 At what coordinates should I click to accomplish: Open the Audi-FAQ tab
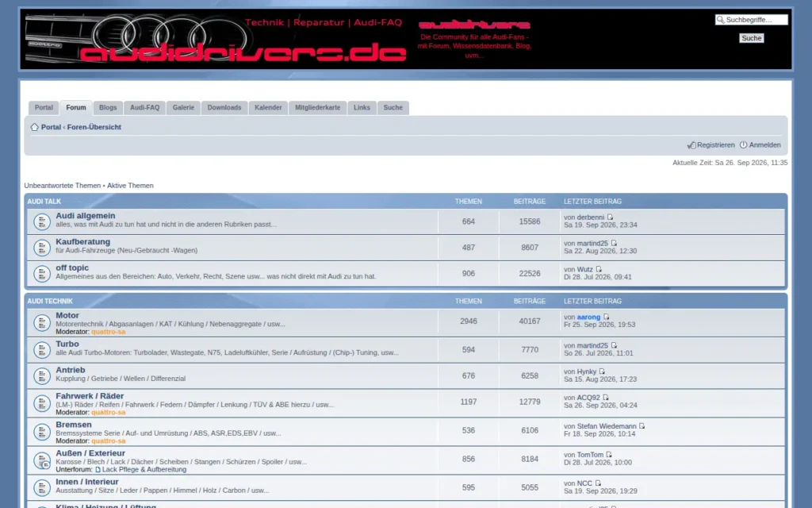(144, 108)
